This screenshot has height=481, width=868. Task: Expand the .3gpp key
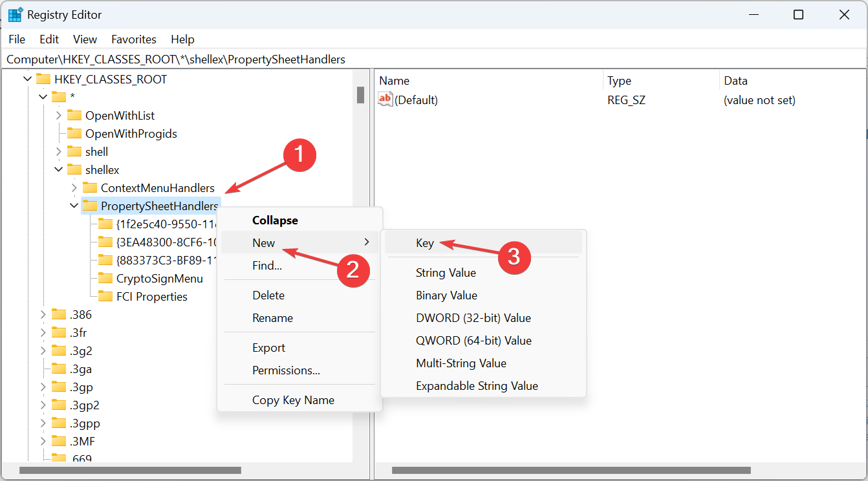click(x=43, y=423)
